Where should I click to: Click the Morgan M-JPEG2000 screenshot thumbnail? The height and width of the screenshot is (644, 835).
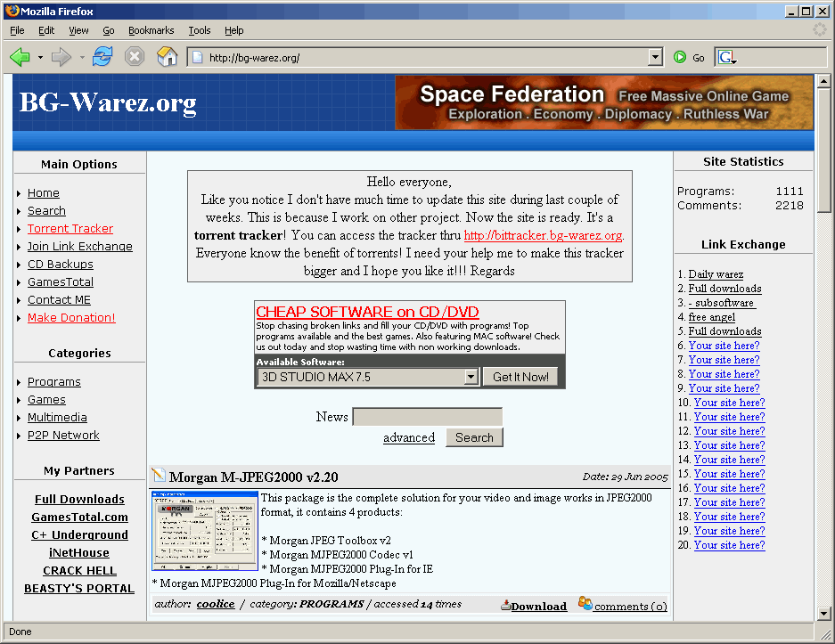pyautogui.click(x=205, y=531)
